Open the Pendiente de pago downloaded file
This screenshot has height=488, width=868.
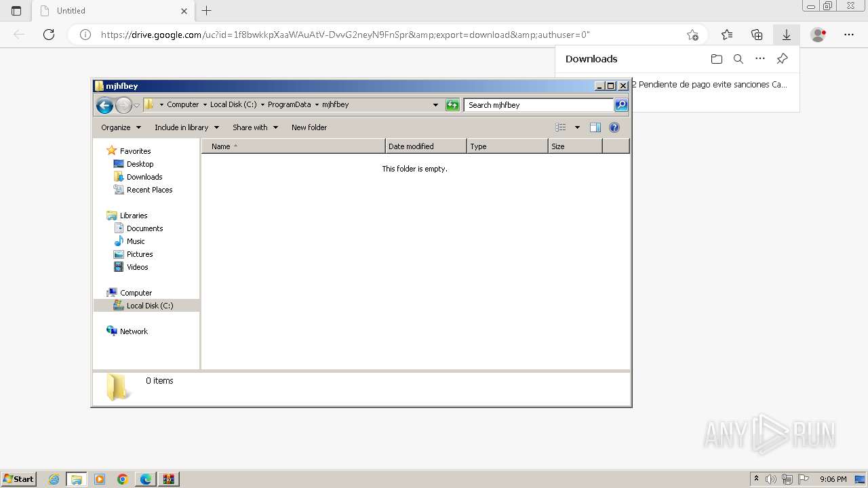pos(709,85)
